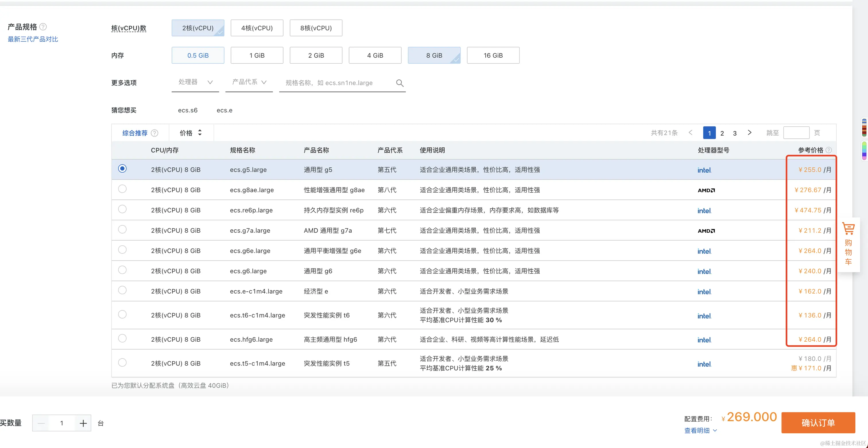
Task: Select 4核(vCPU) option
Action: [x=257, y=28]
